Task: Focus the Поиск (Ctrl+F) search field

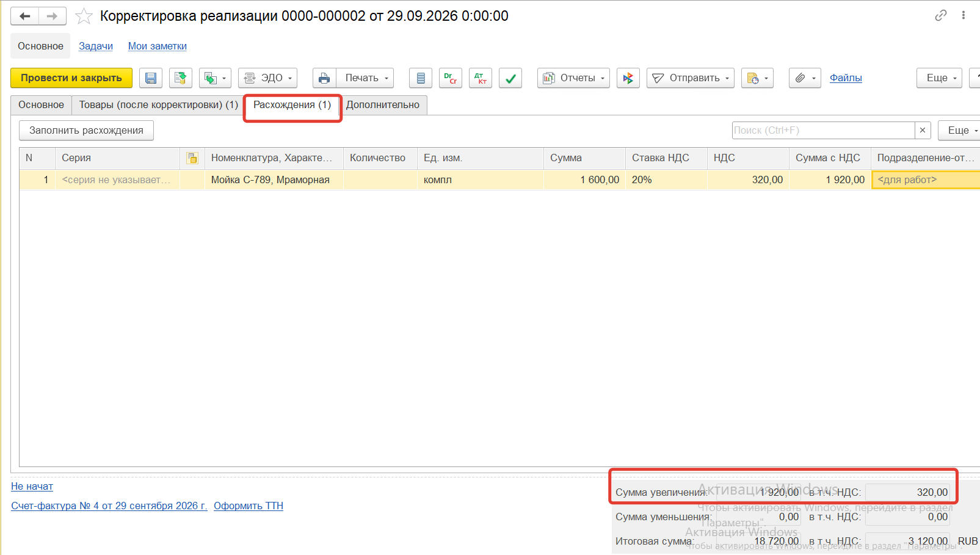Action: [823, 131]
